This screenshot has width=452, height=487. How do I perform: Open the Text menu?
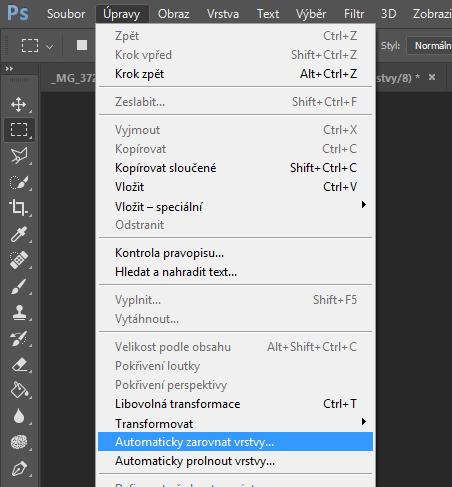[268, 14]
